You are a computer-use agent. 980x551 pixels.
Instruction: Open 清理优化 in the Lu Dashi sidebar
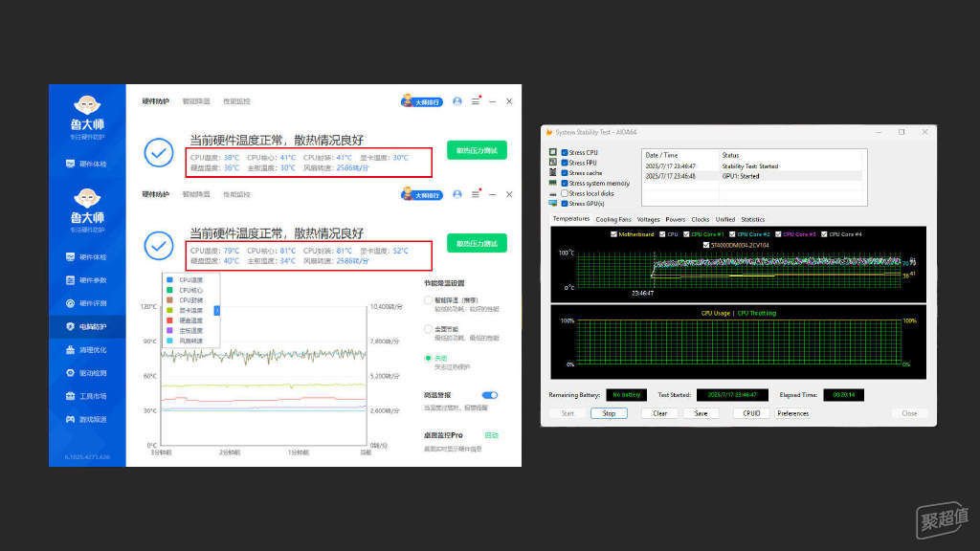pos(87,350)
